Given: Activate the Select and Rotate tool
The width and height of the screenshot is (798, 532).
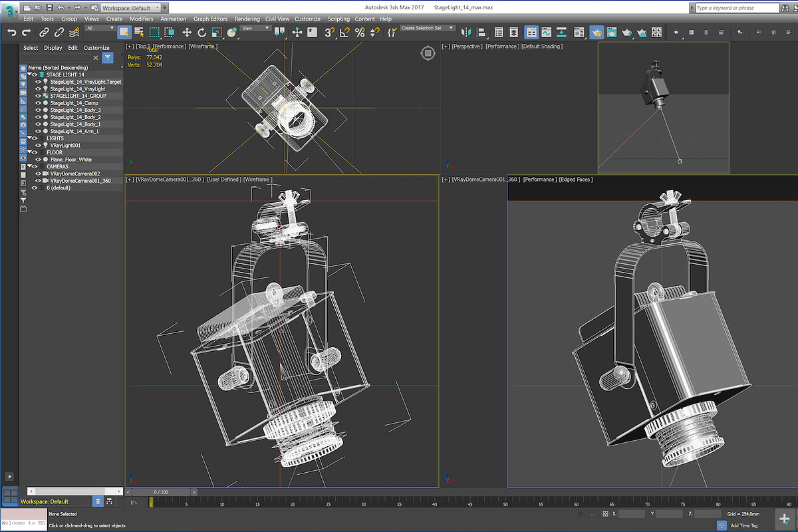Looking at the screenshot, I should [x=201, y=32].
